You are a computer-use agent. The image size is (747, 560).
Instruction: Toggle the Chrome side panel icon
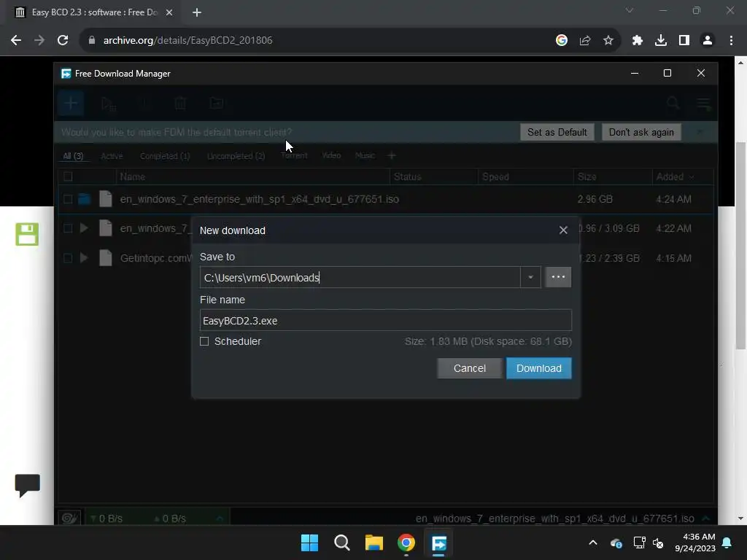pos(684,41)
